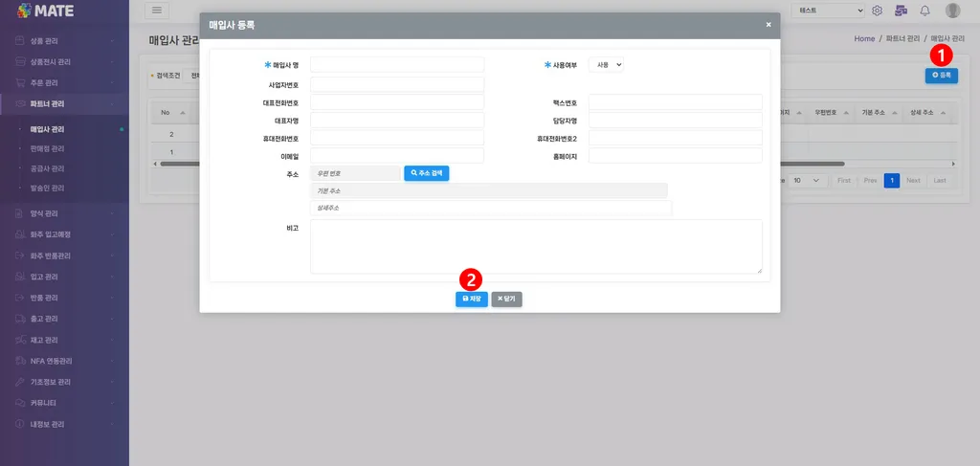
Task: Open the 테스트 account dropdown in header
Action: 828,11
